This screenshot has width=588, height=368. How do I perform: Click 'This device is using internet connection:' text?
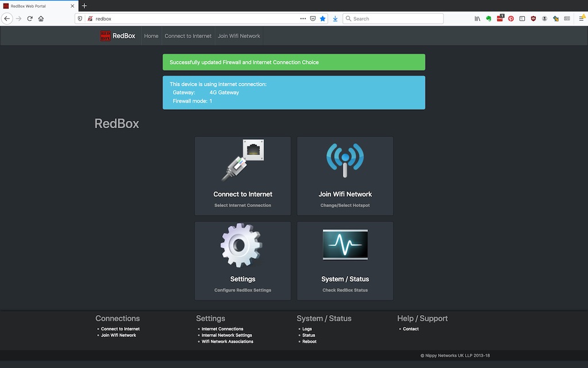[x=218, y=84]
